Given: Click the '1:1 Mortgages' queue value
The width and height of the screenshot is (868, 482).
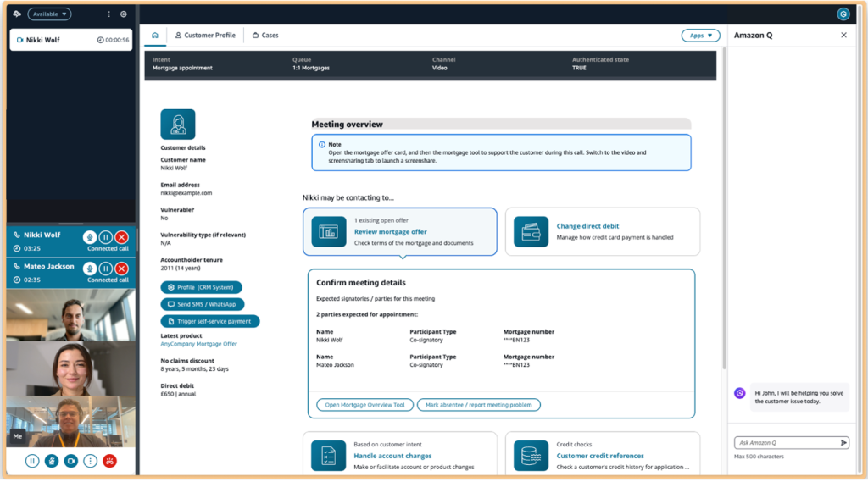Looking at the screenshot, I should 310,68.
